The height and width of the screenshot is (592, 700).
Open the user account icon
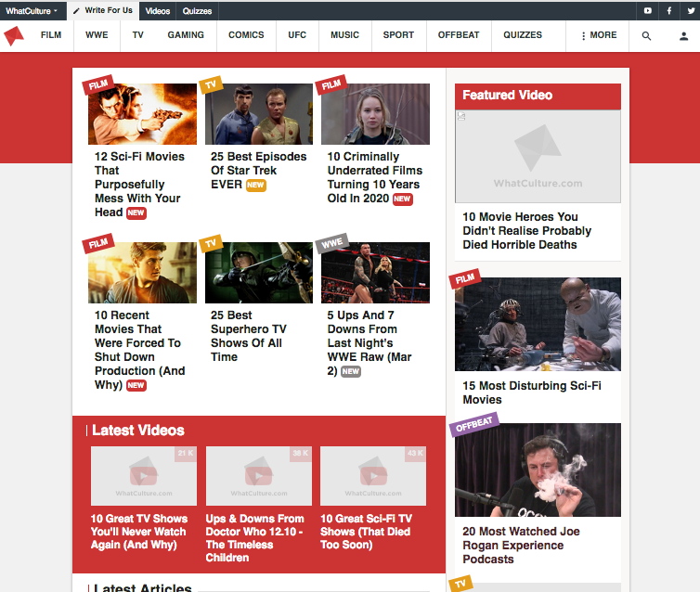683,35
